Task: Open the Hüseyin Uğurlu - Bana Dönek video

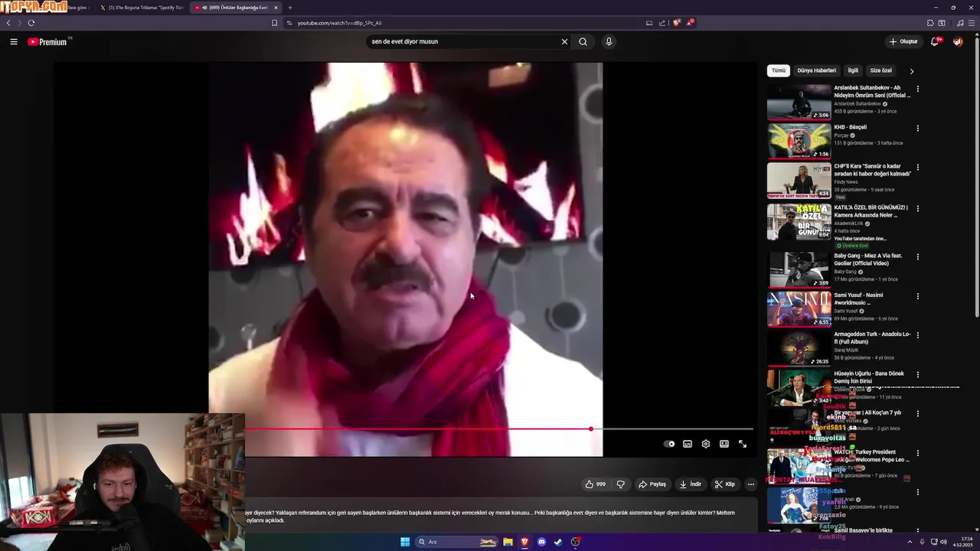Action: click(869, 377)
